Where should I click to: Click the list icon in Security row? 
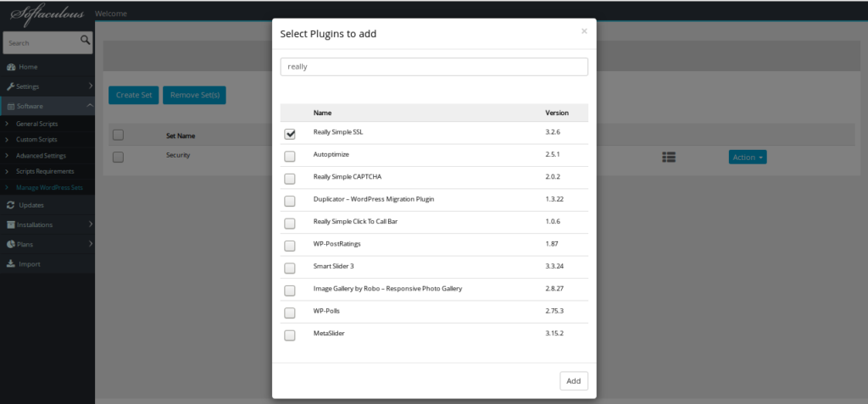pyautogui.click(x=670, y=157)
